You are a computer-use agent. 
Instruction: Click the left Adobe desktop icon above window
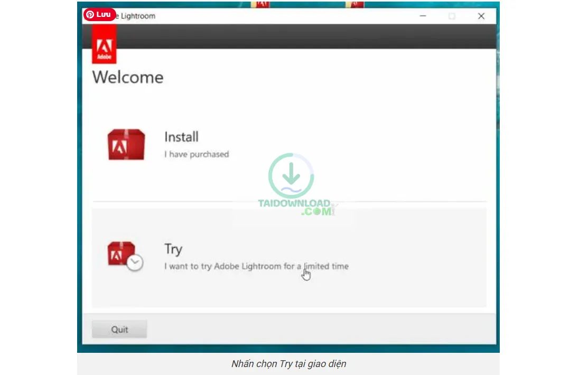(263, 4)
